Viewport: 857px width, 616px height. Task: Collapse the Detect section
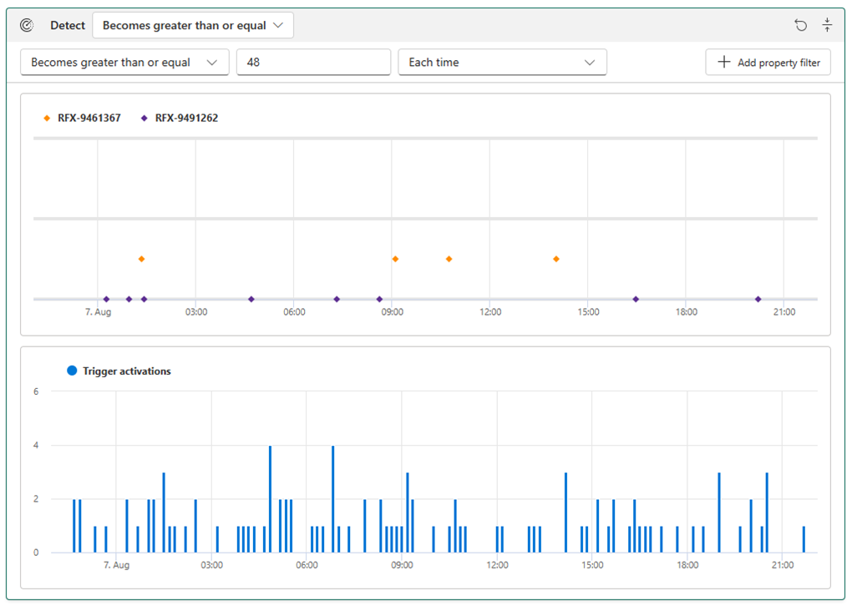827,25
